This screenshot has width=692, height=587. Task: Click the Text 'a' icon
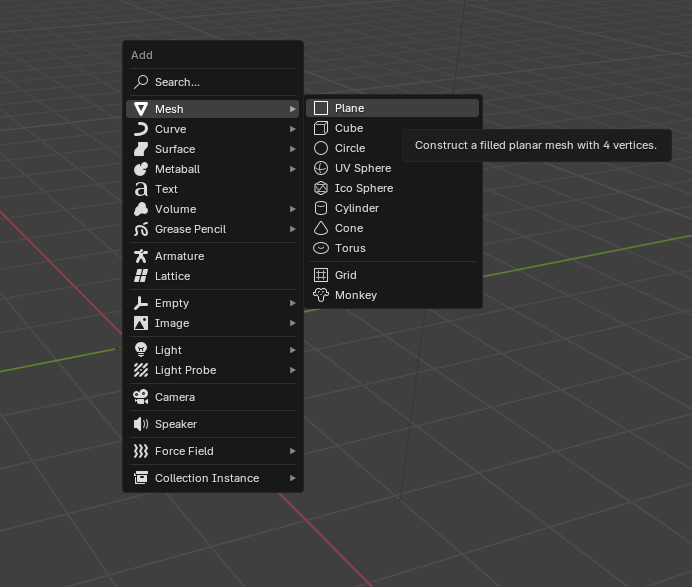[141, 189]
